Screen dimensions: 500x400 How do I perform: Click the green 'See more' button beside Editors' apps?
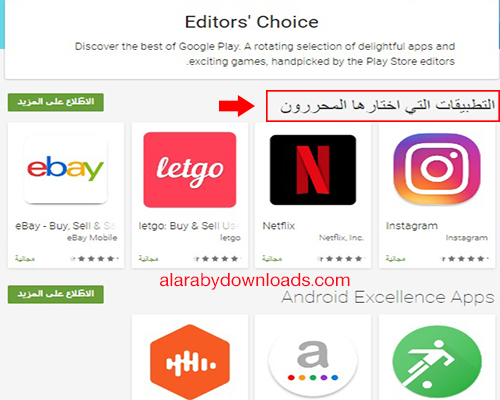56,102
